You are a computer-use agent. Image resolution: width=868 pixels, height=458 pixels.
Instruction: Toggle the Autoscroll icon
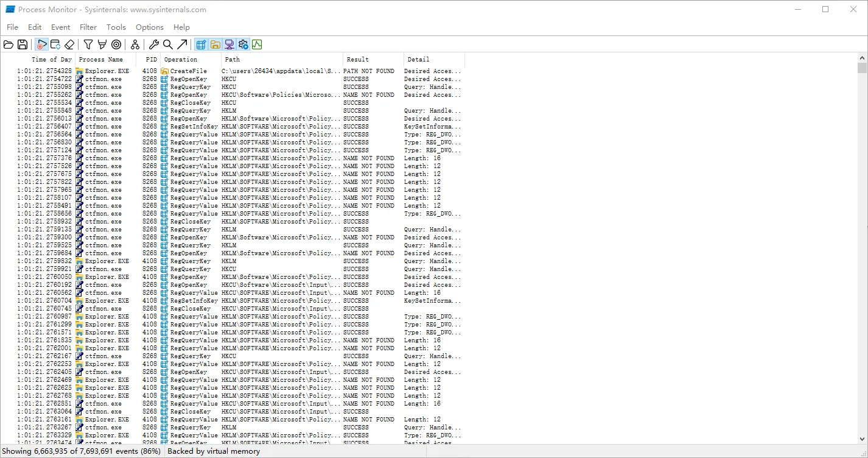(55, 44)
